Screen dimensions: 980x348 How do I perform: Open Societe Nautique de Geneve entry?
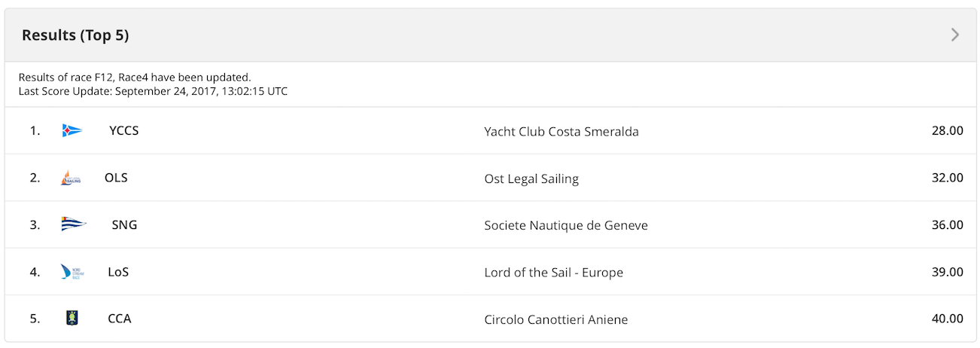pyautogui.click(x=566, y=225)
